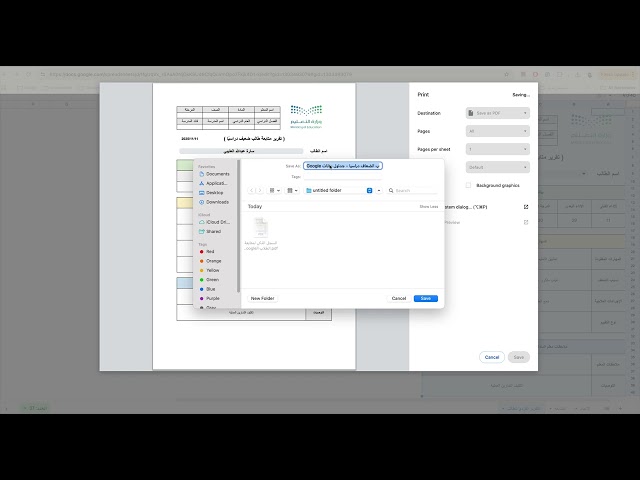Choose the Red tag in sidebar

point(207,251)
